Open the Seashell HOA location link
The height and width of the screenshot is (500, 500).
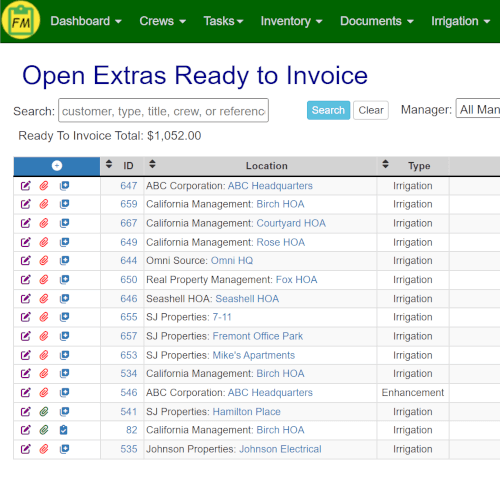pyautogui.click(x=247, y=298)
